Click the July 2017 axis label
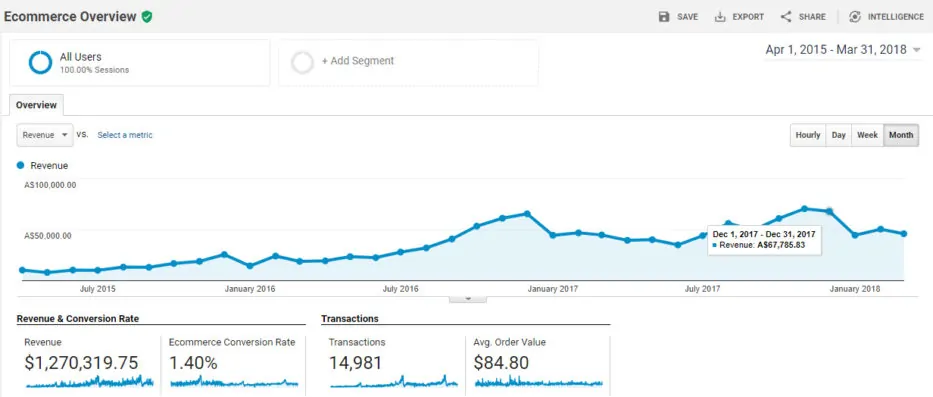 [703, 289]
